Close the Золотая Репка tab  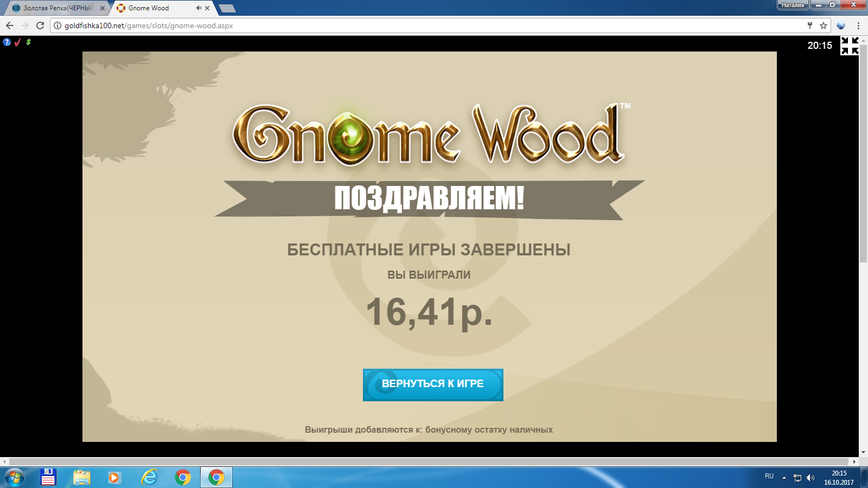click(103, 8)
